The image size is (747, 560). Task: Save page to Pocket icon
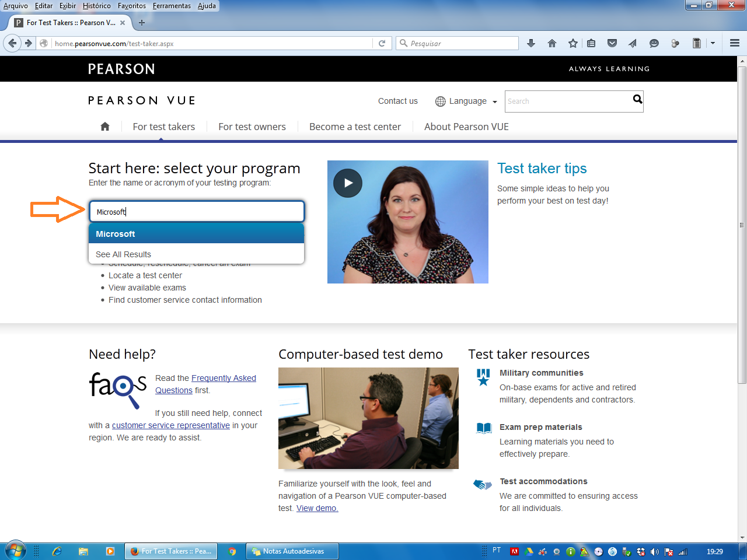(x=612, y=43)
